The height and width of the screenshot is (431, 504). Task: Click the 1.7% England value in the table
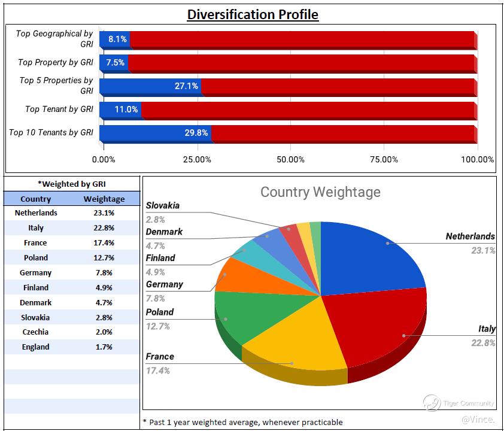(x=104, y=347)
